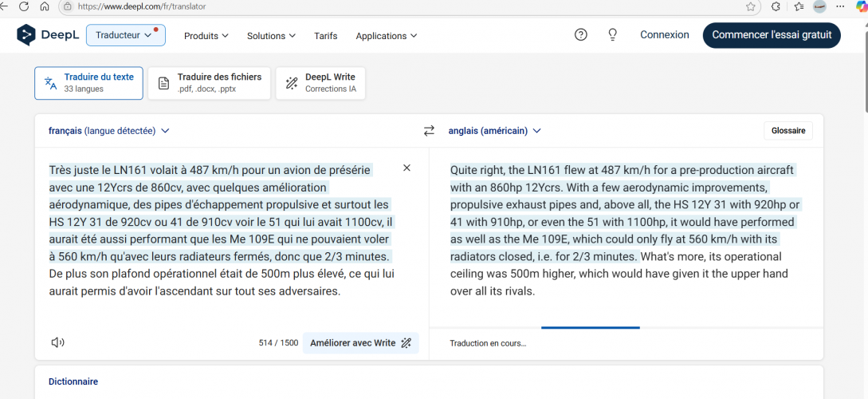Click the Connexion link
This screenshot has height=399, width=868.
point(664,35)
